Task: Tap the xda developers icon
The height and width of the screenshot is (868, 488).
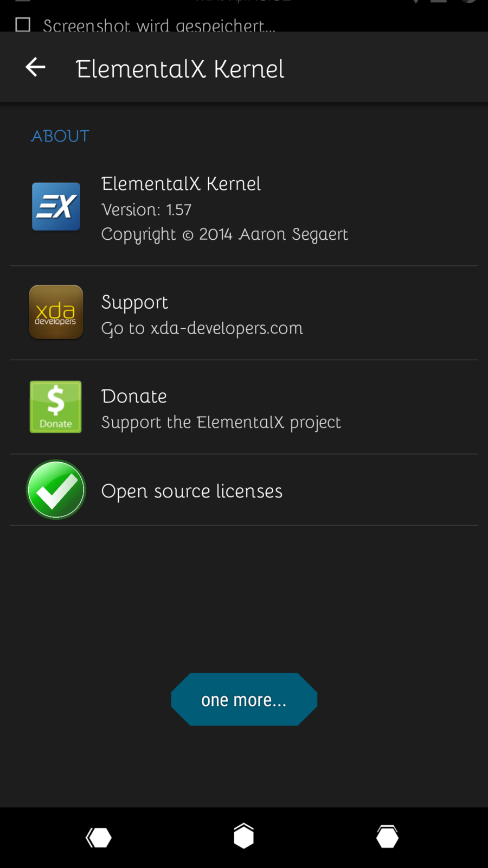Action: 56,312
